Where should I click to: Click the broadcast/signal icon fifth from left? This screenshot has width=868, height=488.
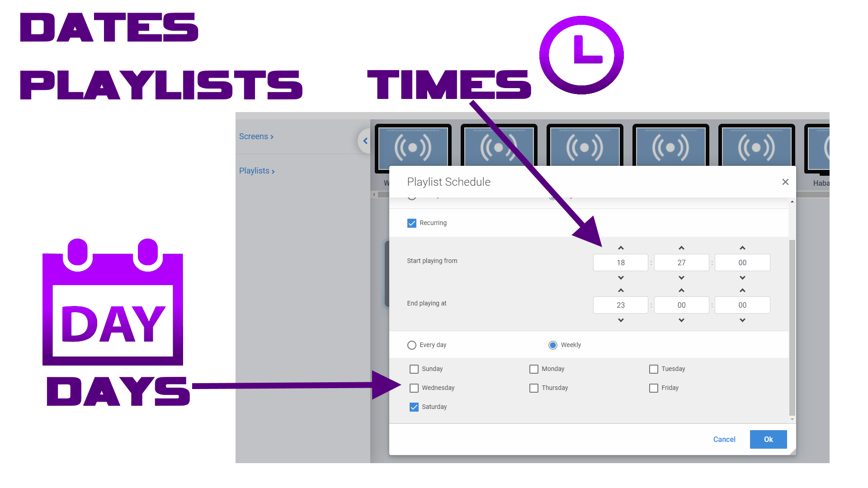click(756, 147)
